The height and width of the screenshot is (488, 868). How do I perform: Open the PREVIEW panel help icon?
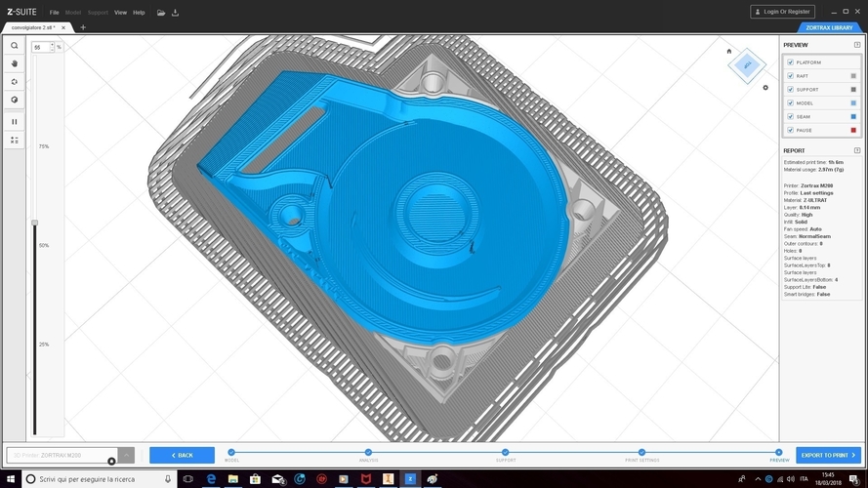pos(857,45)
